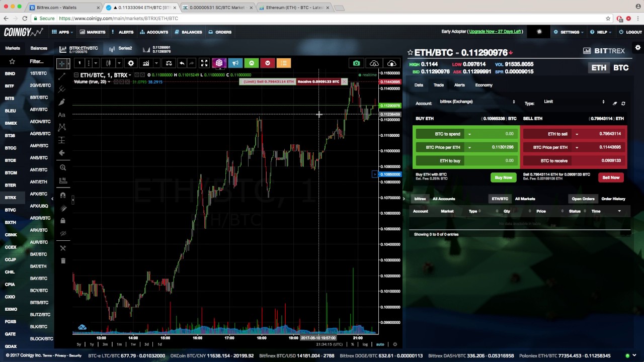Click the blue megaphone alert button

235,63
